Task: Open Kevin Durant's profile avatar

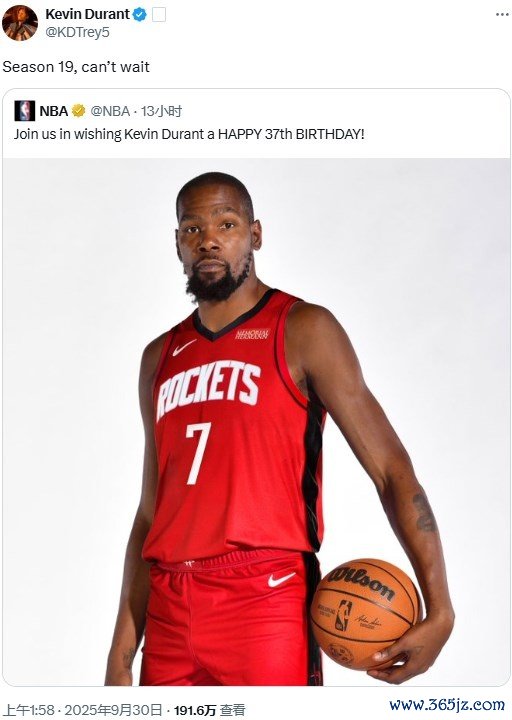Action: 20,24
